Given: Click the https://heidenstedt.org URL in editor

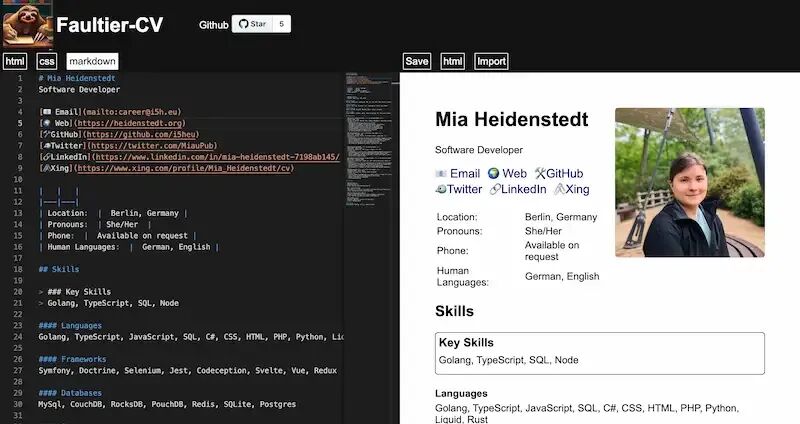Looking at the screenshot, I should coord(130,123).
